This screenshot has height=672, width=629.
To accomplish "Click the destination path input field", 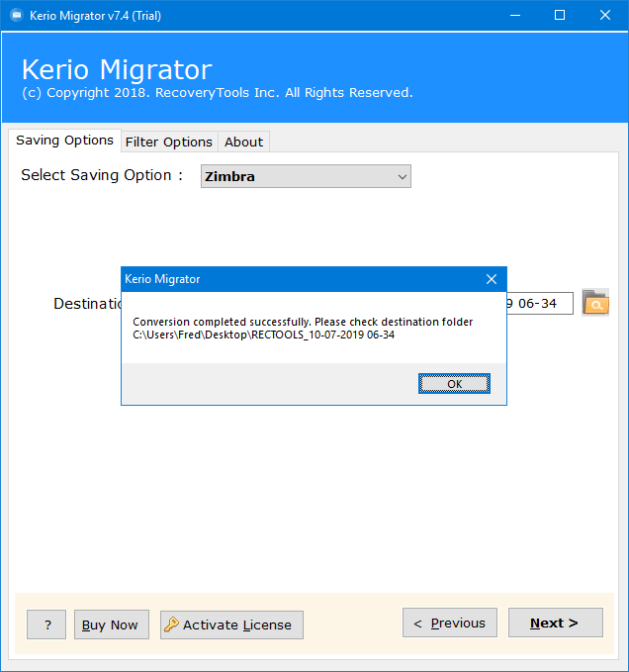I will point(540,304).
